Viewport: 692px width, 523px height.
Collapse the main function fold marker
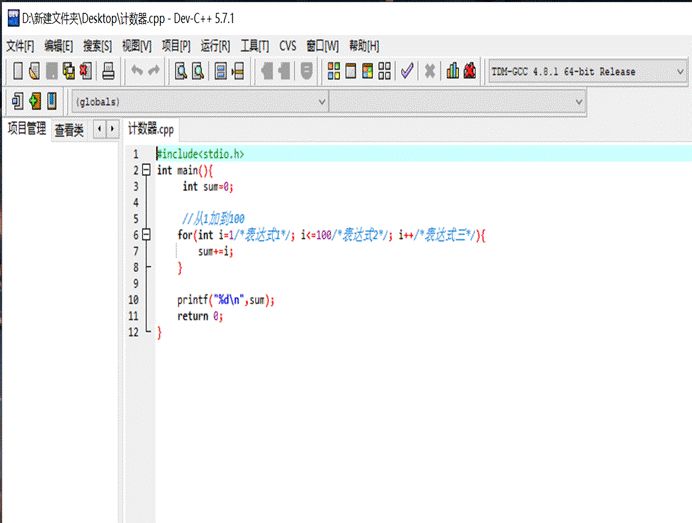147,170
